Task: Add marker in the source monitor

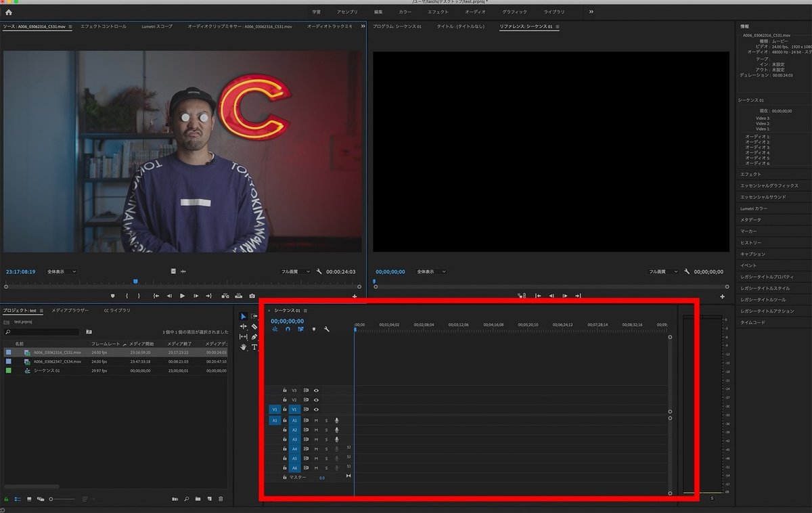Action: [x=112, y=296]
